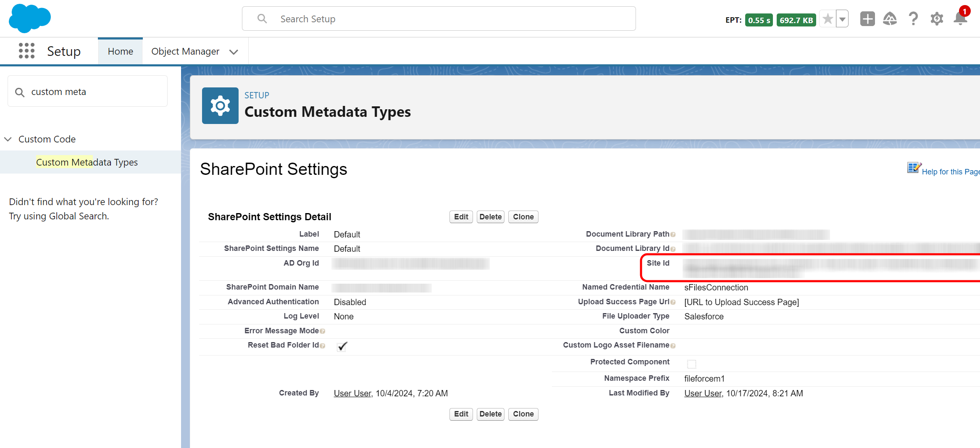Image resolution: width=980 pixels, height=448 pixels.
Task: Open the Help question mark icon
Action: pos(913,19)
